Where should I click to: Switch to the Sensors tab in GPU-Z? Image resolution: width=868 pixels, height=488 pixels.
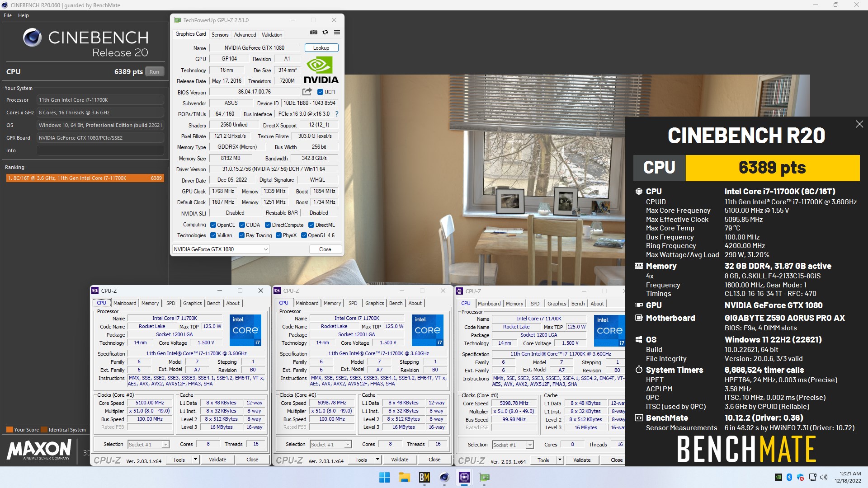220,35
